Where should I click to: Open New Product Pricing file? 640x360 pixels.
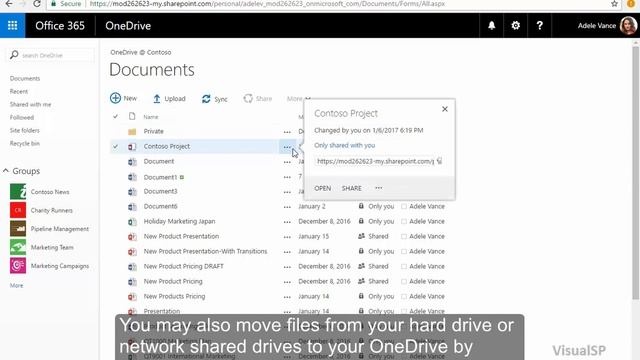coord(173,281)
